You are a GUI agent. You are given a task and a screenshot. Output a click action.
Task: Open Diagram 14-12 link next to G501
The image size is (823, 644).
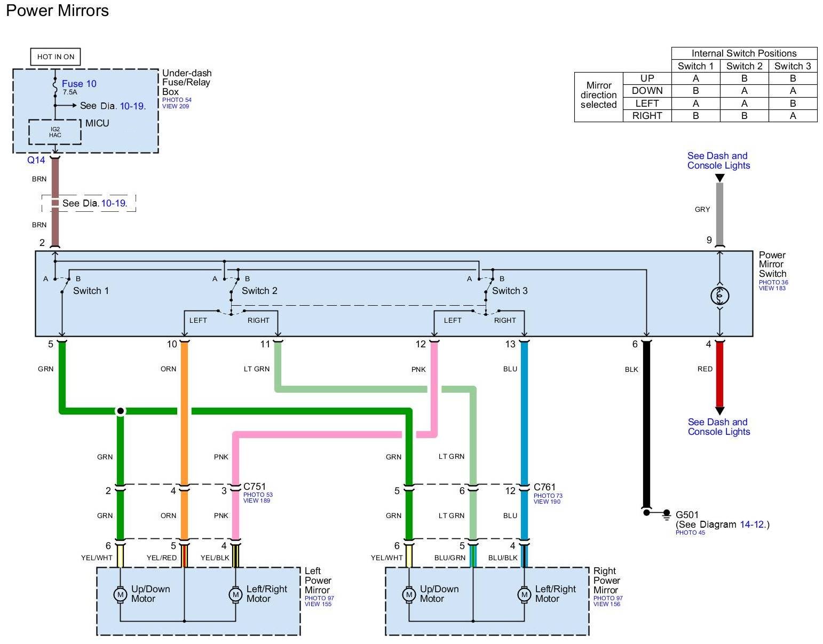click(x=753, y=524)
